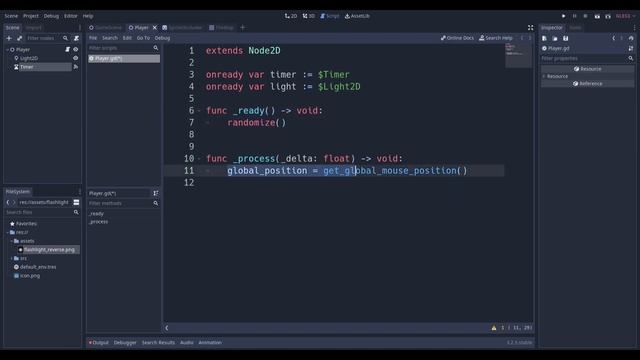The image size is (640, 360).
Task: Collapse the assets folder
Action: click(11, 241)
